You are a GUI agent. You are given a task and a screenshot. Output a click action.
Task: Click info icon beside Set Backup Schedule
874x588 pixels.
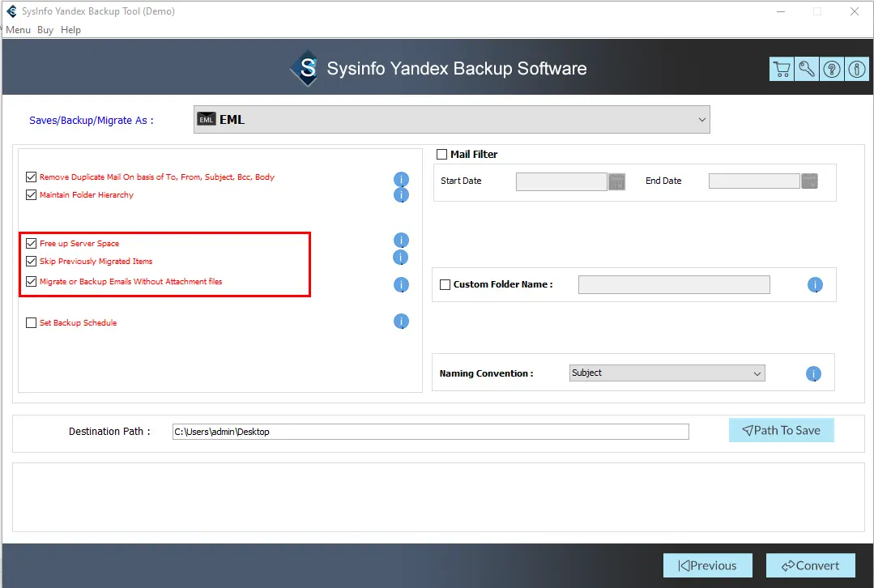401,322
